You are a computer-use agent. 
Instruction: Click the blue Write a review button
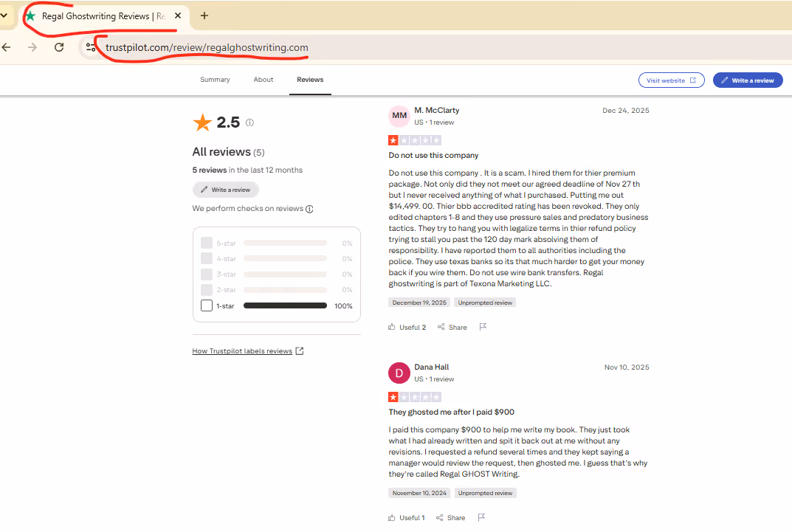click(x=748, y=80)
